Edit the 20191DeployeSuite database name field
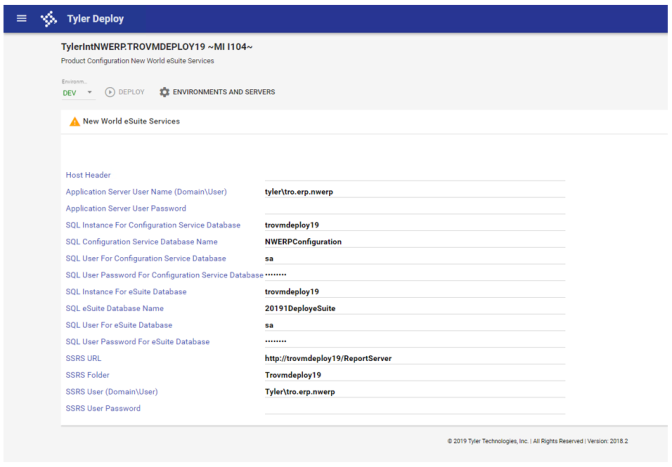This screenshot has width=672, height=467. tap(415, 308)
